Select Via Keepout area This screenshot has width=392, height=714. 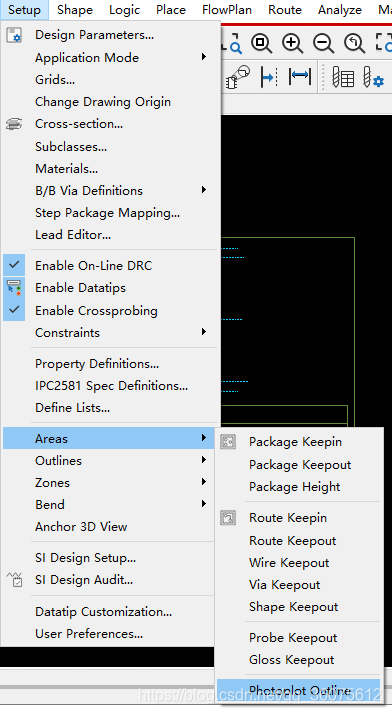(299, 585)
